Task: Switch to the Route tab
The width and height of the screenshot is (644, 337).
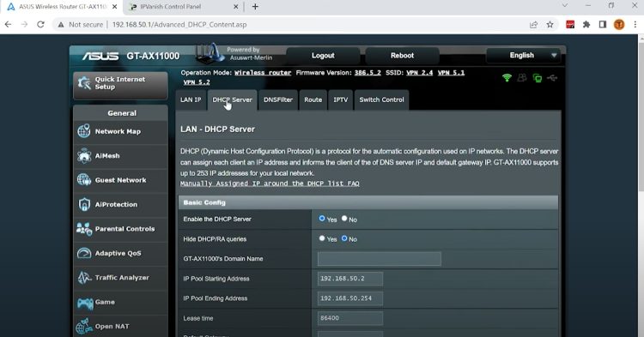Action: tap(313, 100)
